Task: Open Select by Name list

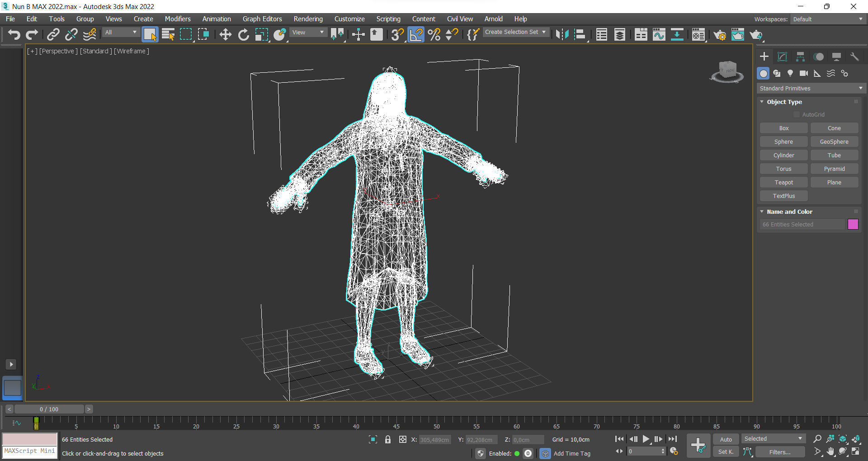Action: (x=168, y=35)
